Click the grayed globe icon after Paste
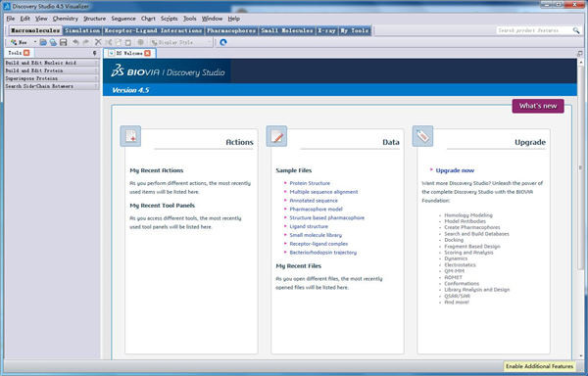 [140, 42]
